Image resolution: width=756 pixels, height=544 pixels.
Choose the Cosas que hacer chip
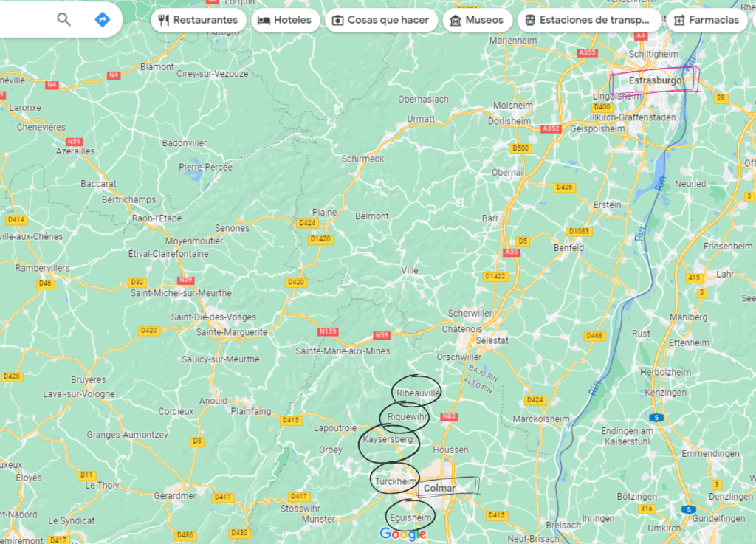(381, 20)
